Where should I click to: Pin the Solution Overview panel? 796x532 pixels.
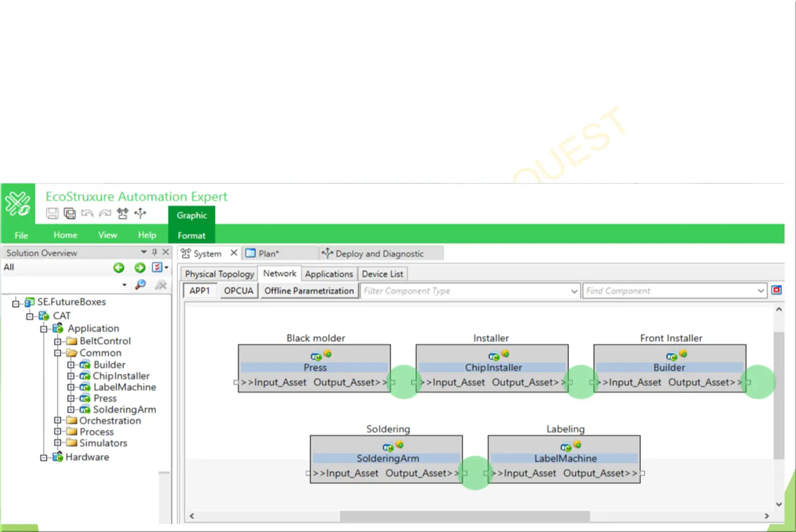(155, 252)
